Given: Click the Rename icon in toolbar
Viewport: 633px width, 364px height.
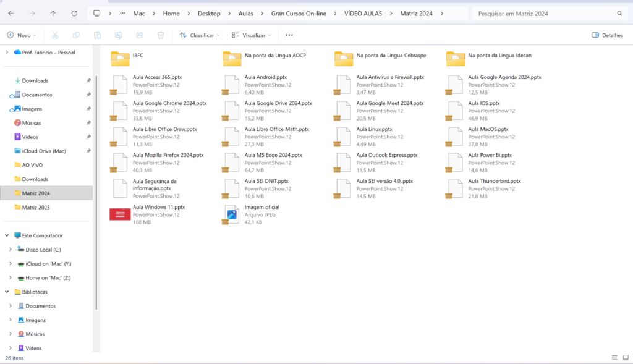Looking at the screenshot, I should click(118, 35).
